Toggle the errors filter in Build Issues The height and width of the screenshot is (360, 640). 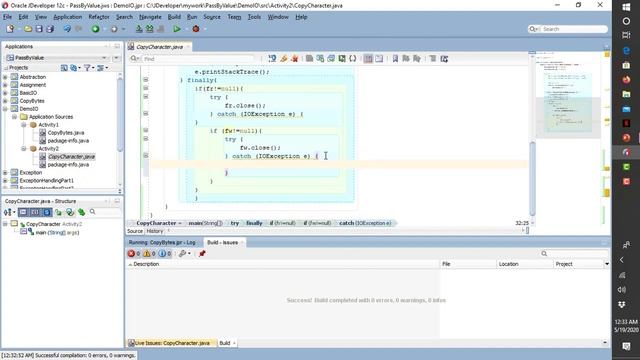(134, 253)
